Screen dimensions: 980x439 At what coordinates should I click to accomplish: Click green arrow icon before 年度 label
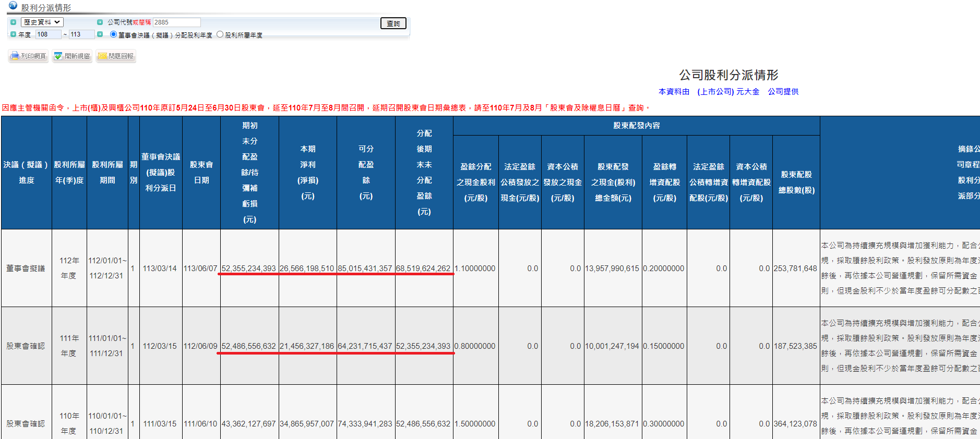tap(13, 34)
